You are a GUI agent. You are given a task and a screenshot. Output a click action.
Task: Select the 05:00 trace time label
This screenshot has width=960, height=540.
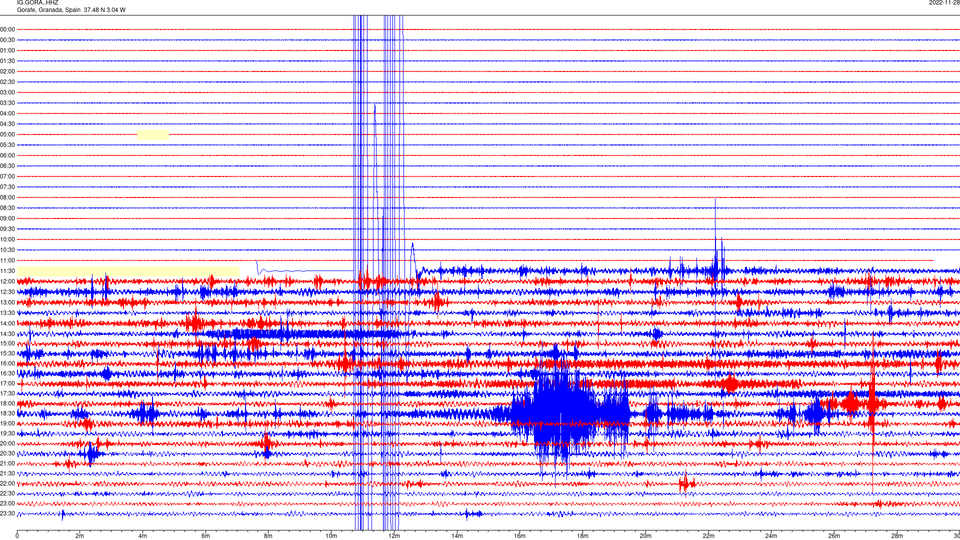point(7,134)
